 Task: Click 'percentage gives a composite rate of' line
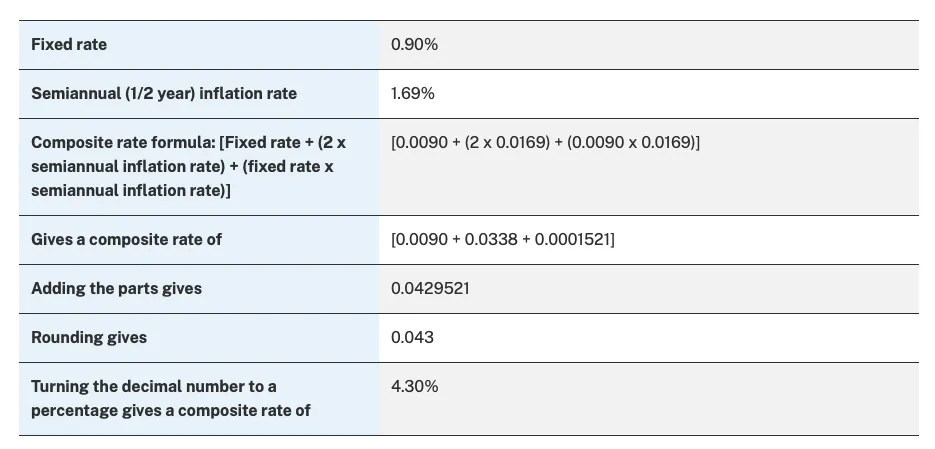tap(171, 411)
